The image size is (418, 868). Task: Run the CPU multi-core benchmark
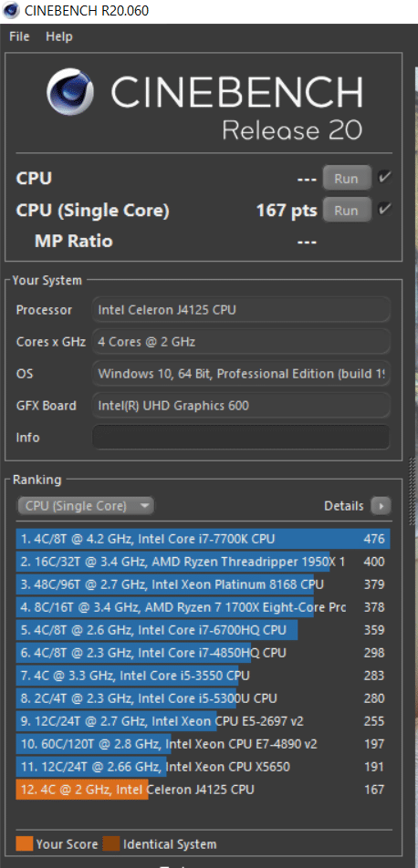click(x=347, y=179)
